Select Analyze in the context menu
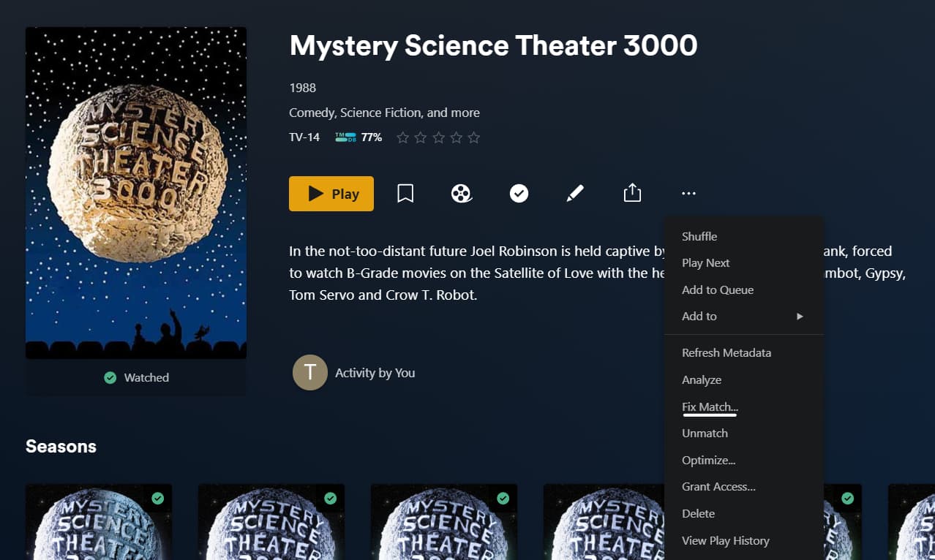This screenshot has height=560, width=935. pyautogui.click(x=744, y=379)
